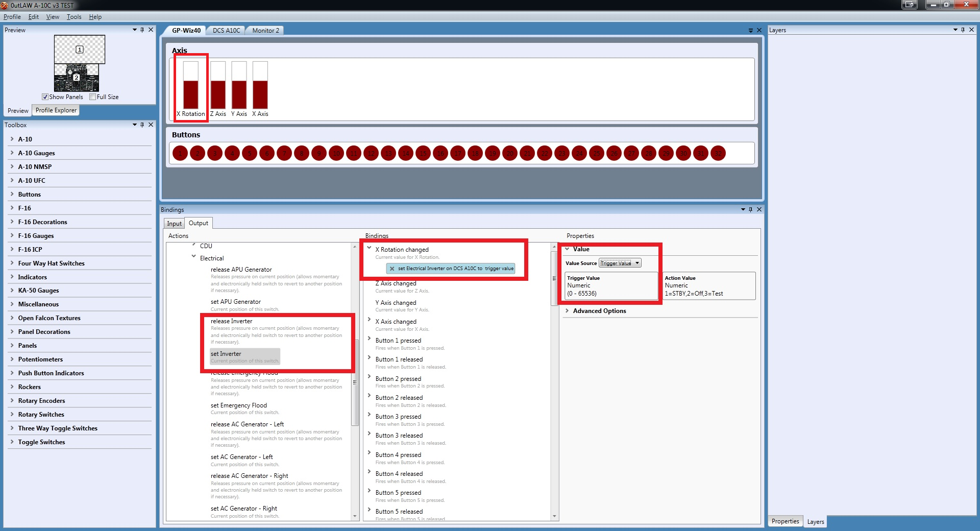Viewport: 980px width, 531px height.
Task: Switch to the Monitor 2 tab
Action: click(265, 31)
